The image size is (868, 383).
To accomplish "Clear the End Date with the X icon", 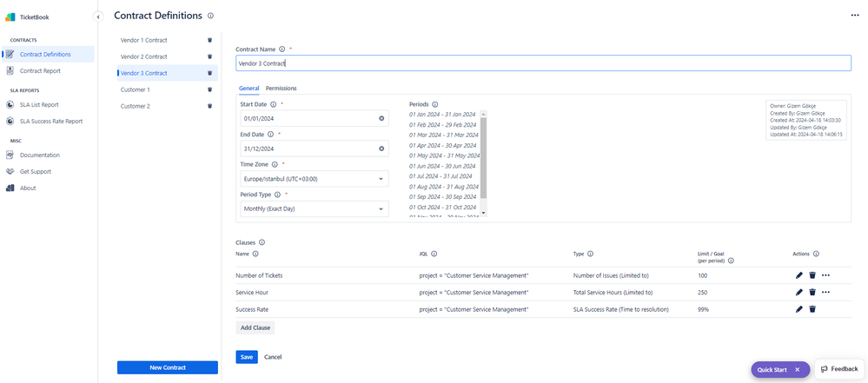I will click(381, 149).
